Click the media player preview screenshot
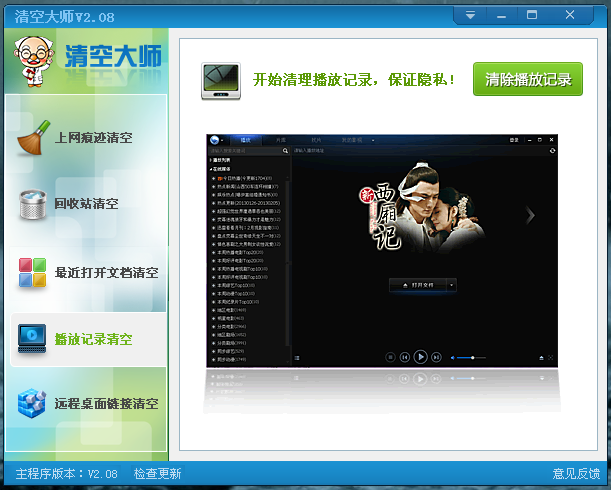Viewport: 611px width, 490px height. tap(382, 251)
